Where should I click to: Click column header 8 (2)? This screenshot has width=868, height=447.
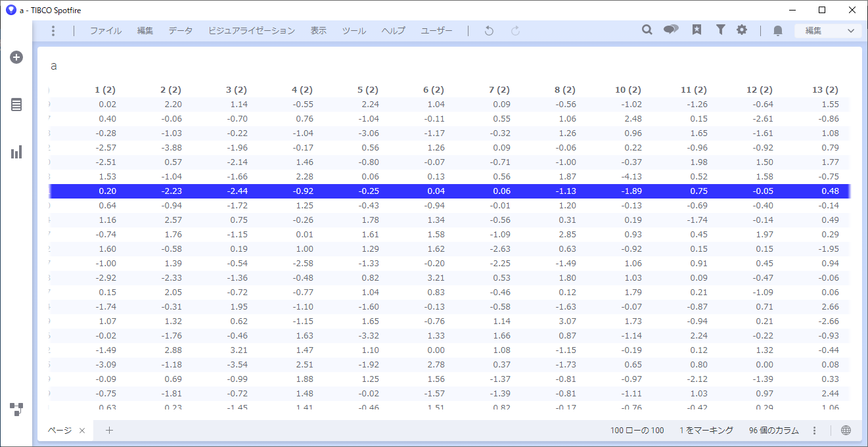click(x=565, y=90)
